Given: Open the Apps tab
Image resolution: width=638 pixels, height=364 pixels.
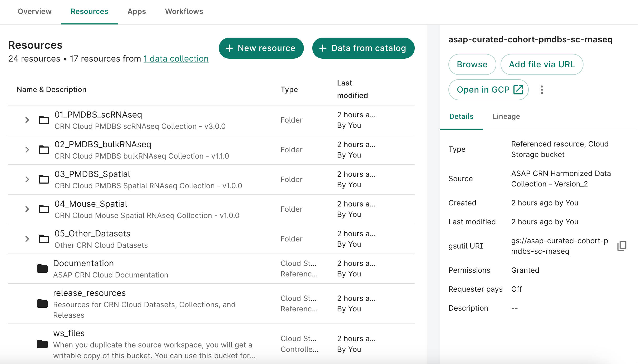Looking at the screenshot, I should pos(136,11).
